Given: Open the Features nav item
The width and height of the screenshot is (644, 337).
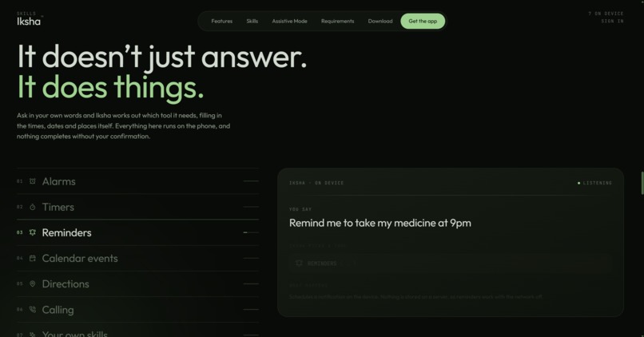Looking at the screenshot, I should tap(222, 22).
